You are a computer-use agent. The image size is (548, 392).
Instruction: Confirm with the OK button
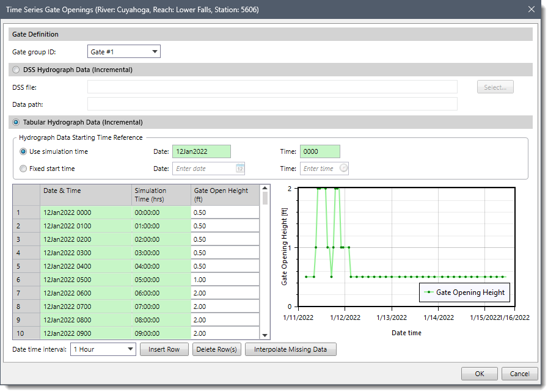point(479,374)
